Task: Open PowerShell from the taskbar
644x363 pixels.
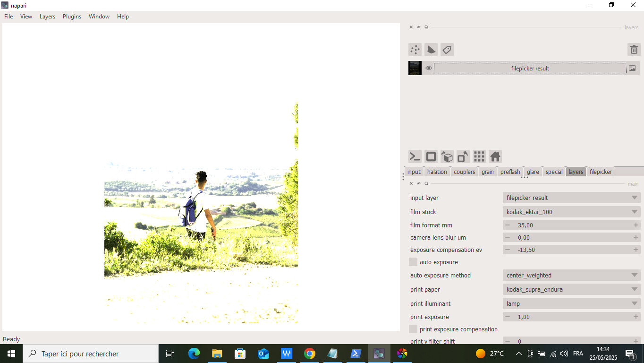Action: click(x=356, y=354)
